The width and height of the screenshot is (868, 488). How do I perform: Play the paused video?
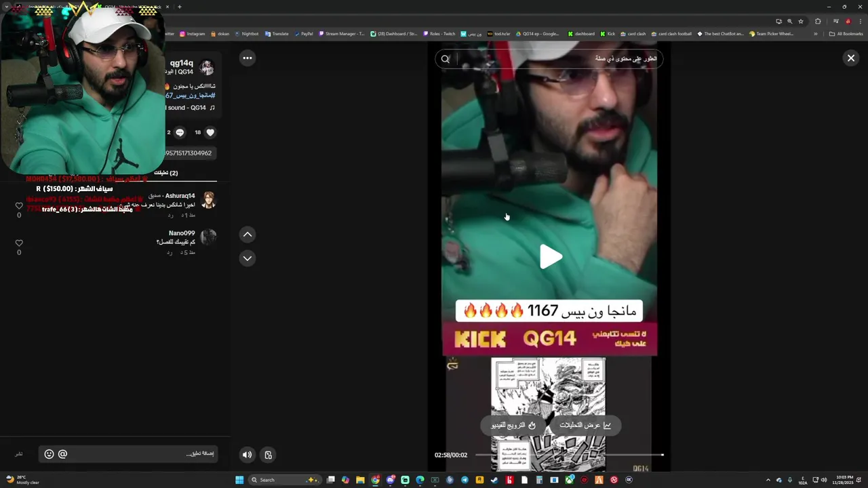coord(551,257)
